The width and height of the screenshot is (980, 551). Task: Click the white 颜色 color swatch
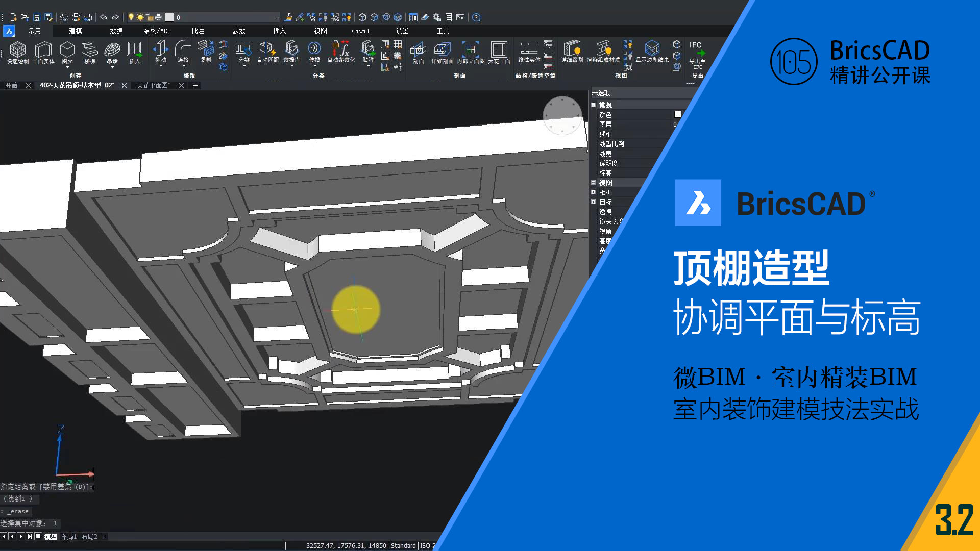click(x=677, y=115)
